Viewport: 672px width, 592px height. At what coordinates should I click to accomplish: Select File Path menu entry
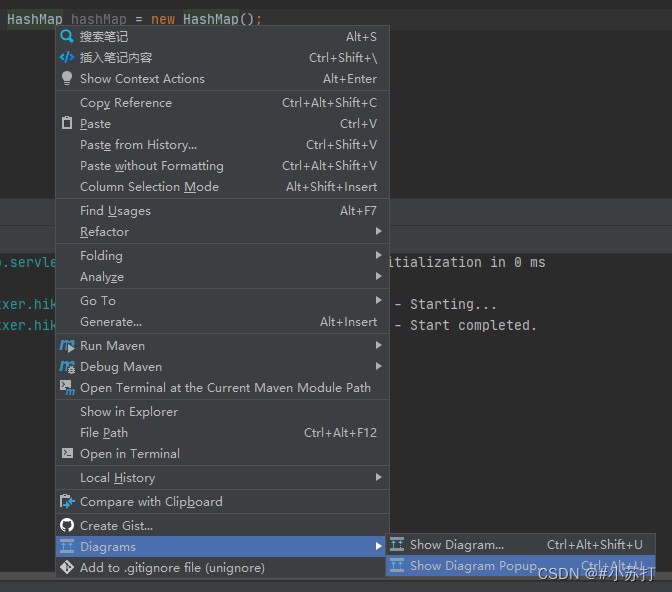tap(222, 433)
